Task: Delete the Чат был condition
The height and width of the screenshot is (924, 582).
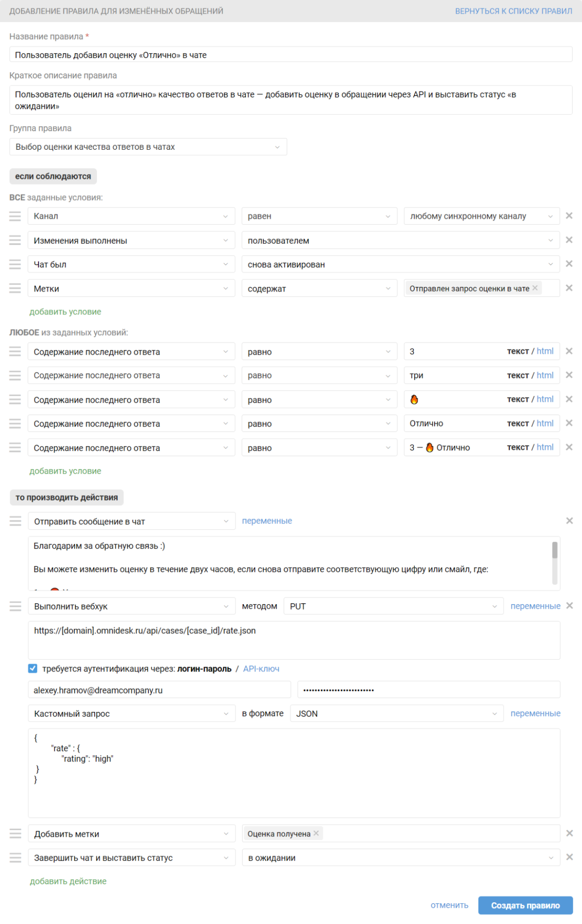Action: pyautogui.click(x=569, y=263)
